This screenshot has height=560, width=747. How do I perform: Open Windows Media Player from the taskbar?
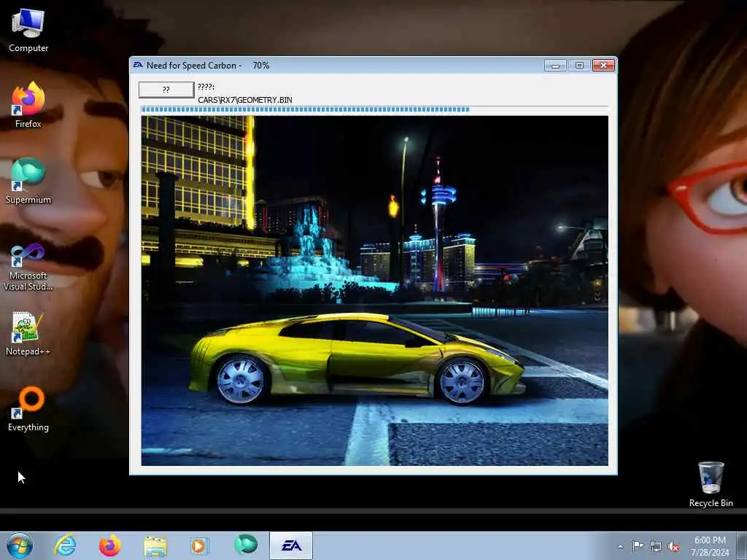199,545
